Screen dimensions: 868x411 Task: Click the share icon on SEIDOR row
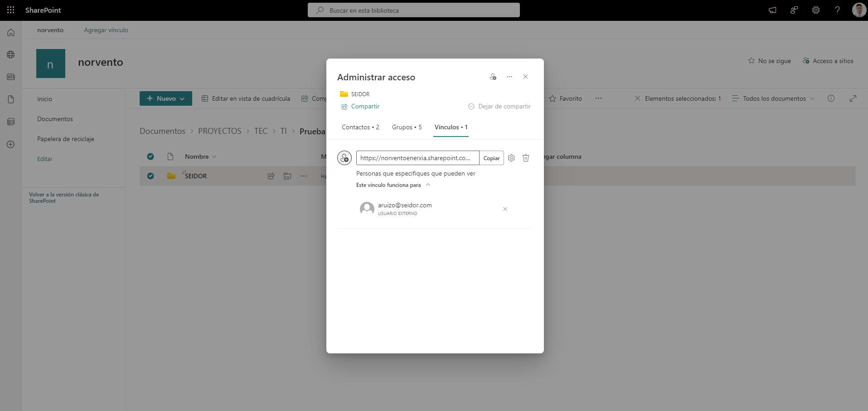tap(271, 176)
